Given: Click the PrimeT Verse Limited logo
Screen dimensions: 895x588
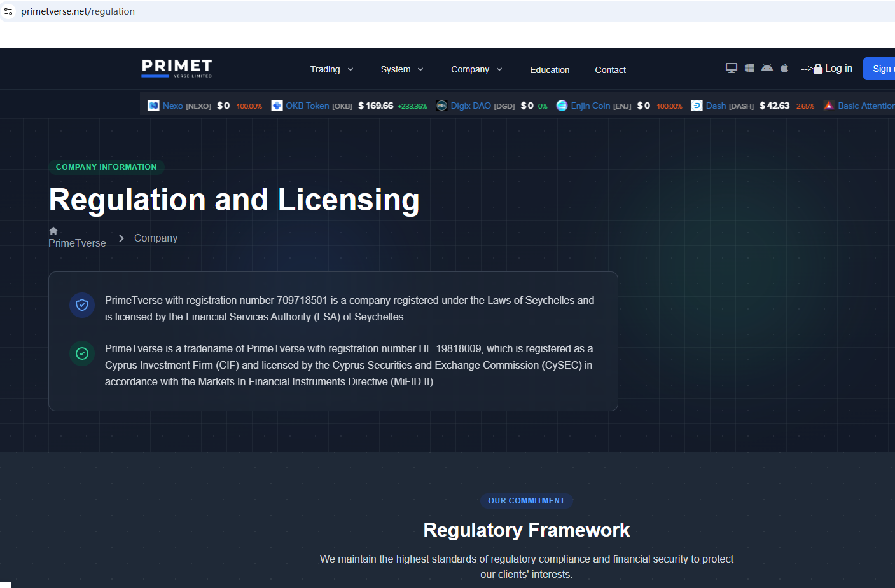Looking at the screenshot, I should (x=177, y=69).
